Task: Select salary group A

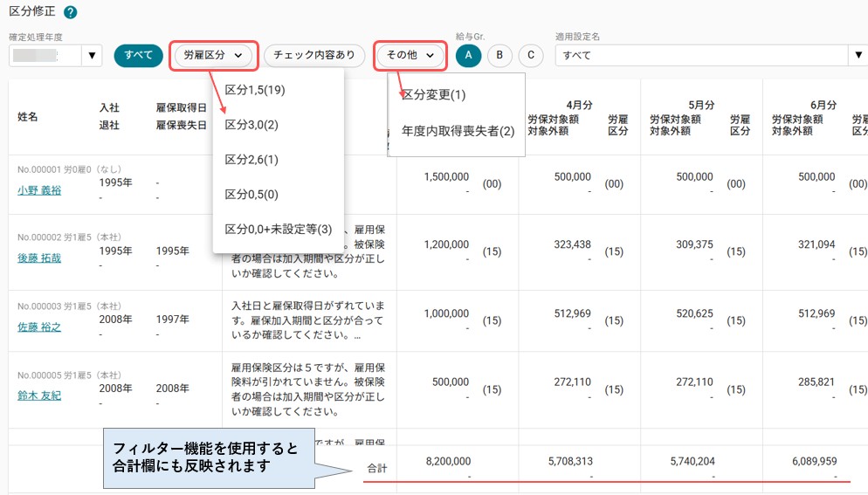Action: 468,55
